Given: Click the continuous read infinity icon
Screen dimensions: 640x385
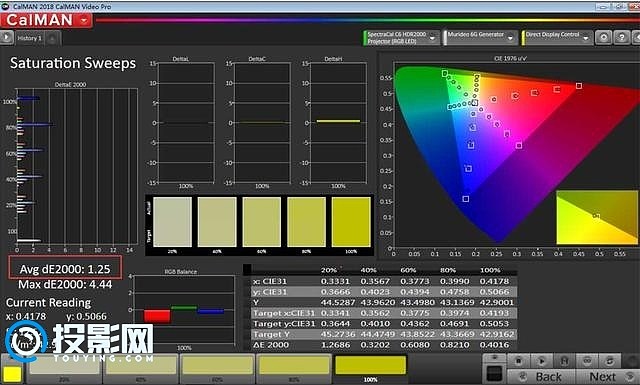Looking at the screenshot, I should tap(587, 361).
